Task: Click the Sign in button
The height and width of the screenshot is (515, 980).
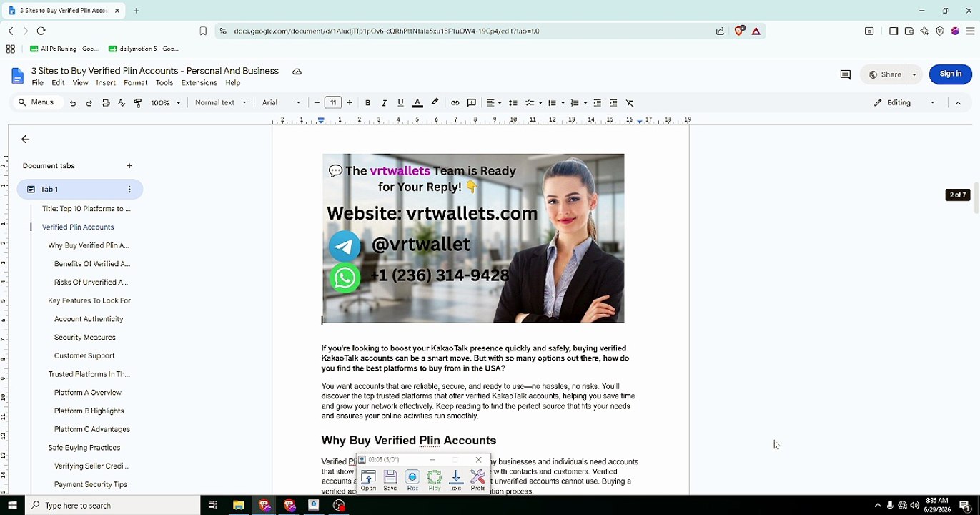Action: [951, 74]
